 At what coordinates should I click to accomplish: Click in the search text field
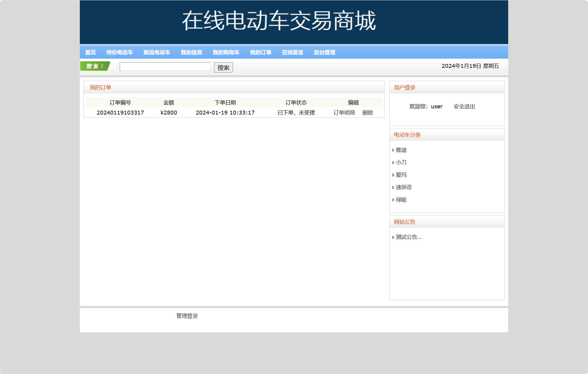(165, 67)
